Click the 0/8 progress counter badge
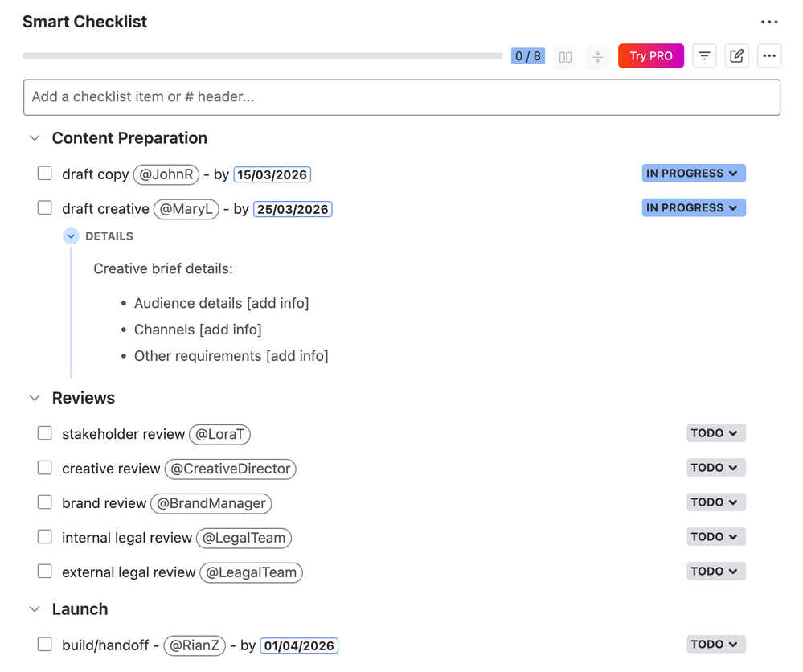The height and width of the screenshot is (672, 803). 527,55
